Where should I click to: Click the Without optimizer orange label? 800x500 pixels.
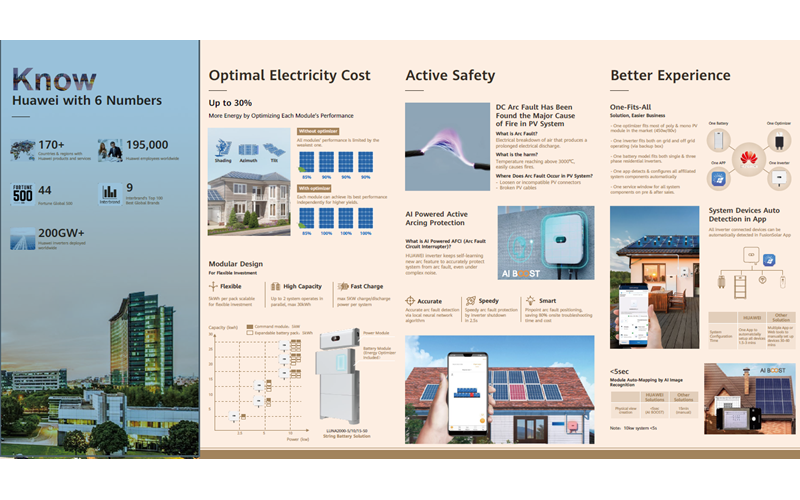[318, 131]
